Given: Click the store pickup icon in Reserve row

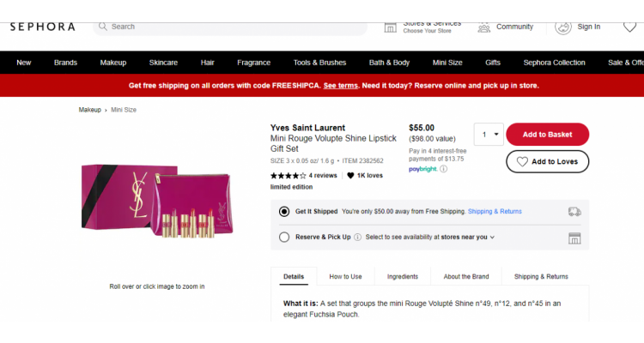Looking at the screenshot, I should [x=574, y=238].
